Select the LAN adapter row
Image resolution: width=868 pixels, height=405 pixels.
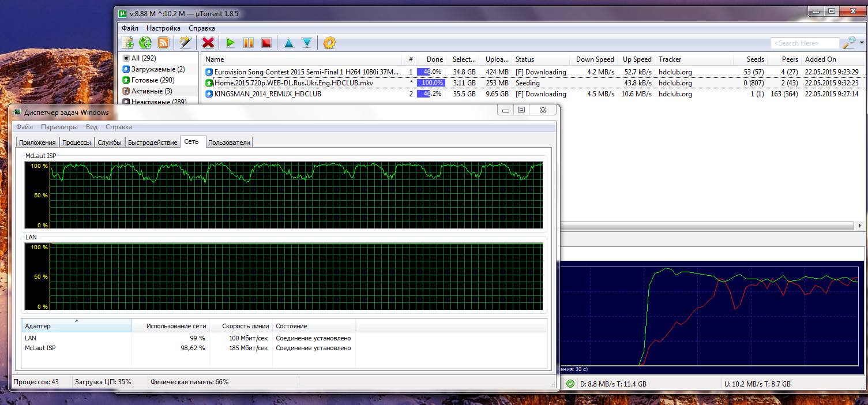coord(284,338)
